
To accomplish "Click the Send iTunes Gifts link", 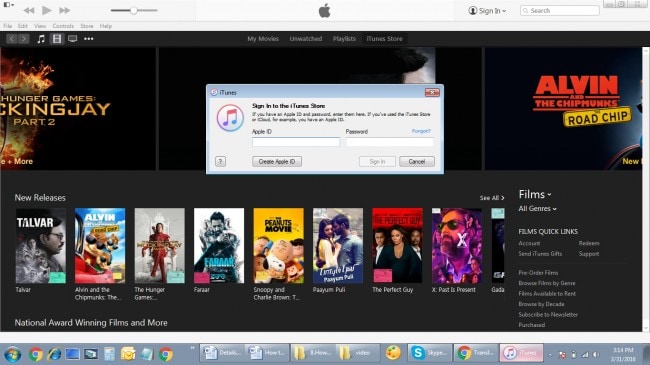I will [540, 254].
